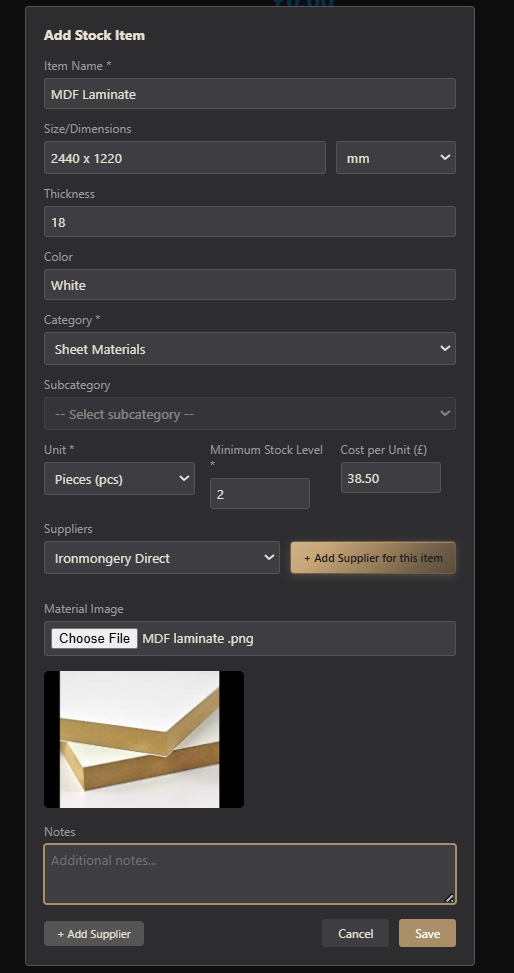The height and width of the screenshot is (973, 514).
Task: Open the mm units dropdown
Action: coord(395,158)
